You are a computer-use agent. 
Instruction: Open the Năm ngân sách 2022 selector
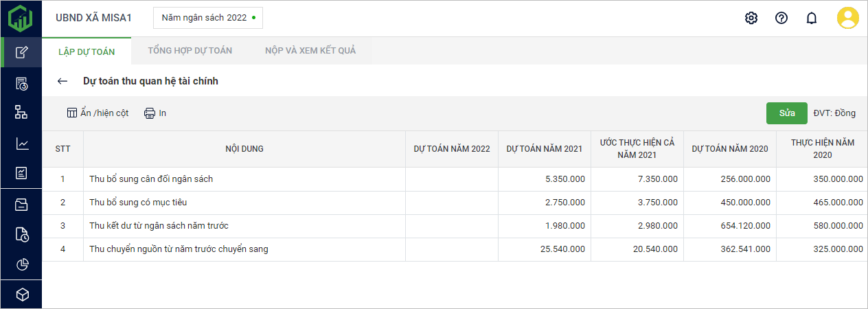207,18
